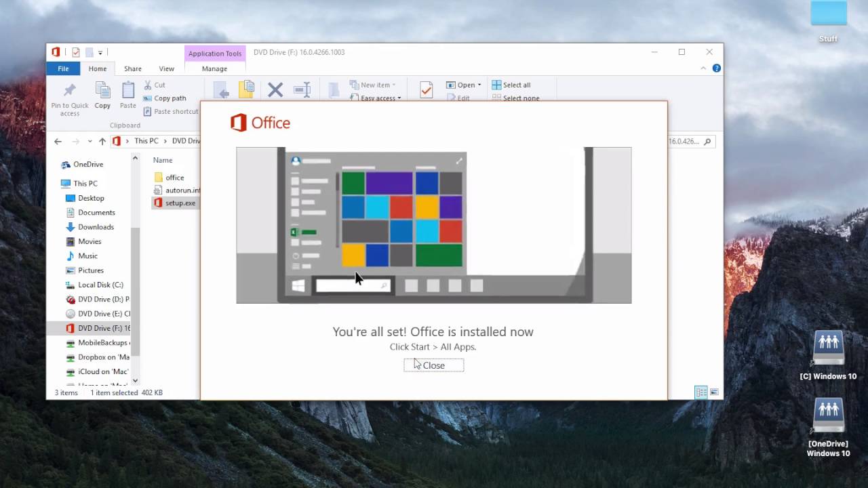Screen dimensions: 868x488
Task: Switch to the Manage tab
Action: 214,68
